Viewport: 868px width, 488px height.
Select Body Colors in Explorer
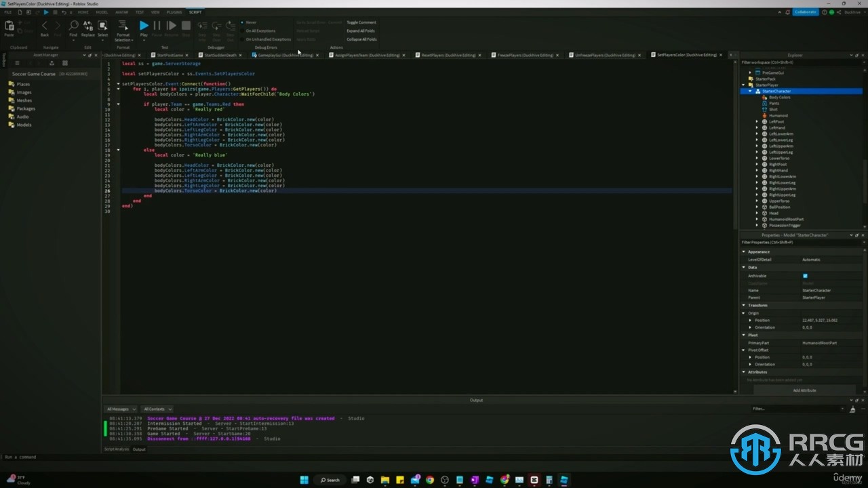[x=779, y=98]
